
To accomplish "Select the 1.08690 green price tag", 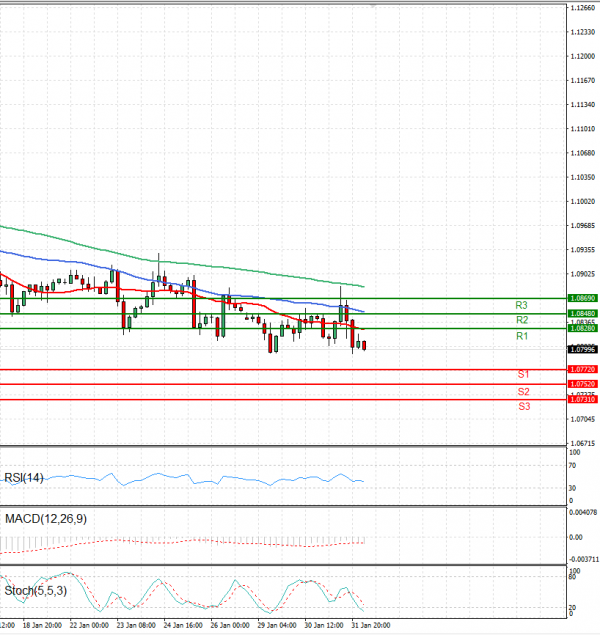I will coord(583,298).
